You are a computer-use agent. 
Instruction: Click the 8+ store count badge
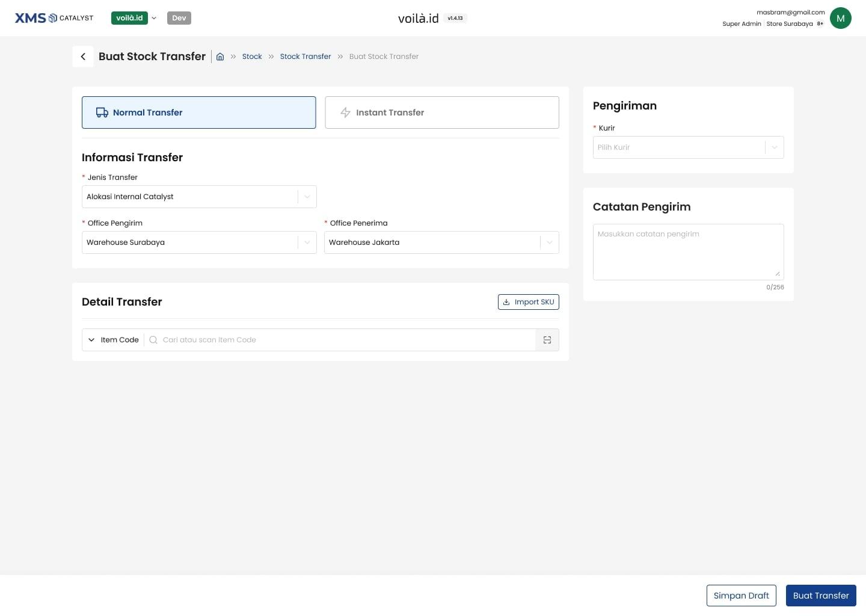[x=820, y=24]
